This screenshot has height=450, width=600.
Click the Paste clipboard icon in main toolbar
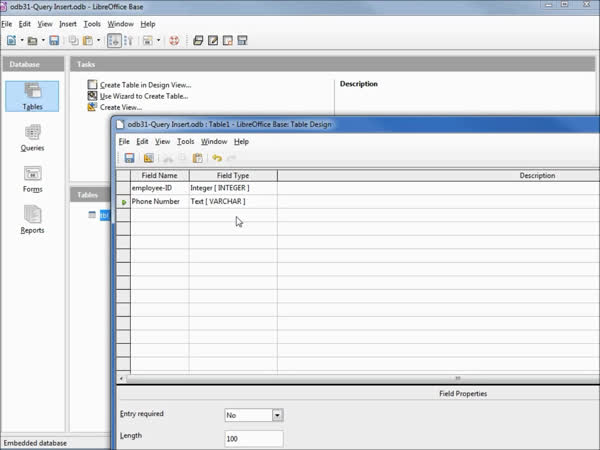pos(88,40)
